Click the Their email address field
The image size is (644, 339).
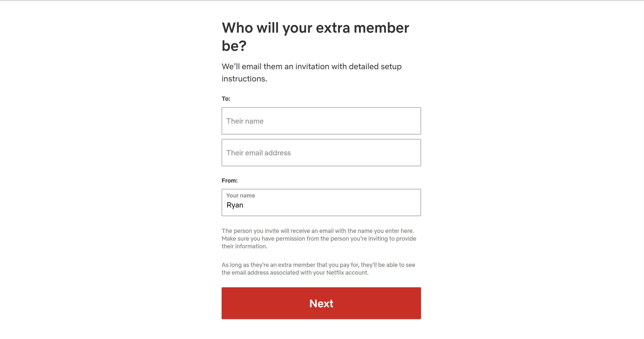click(x=321, y=153)
